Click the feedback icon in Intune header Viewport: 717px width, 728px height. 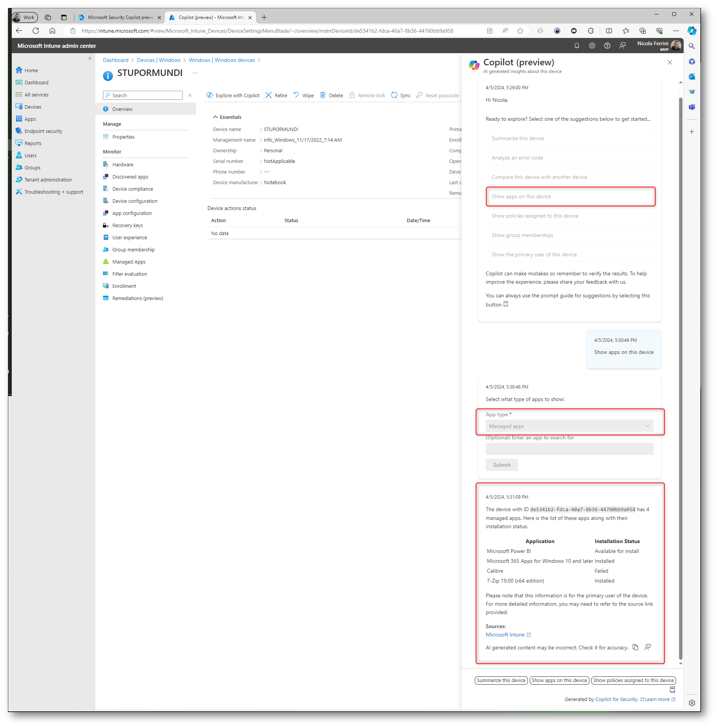click(622, 46)
